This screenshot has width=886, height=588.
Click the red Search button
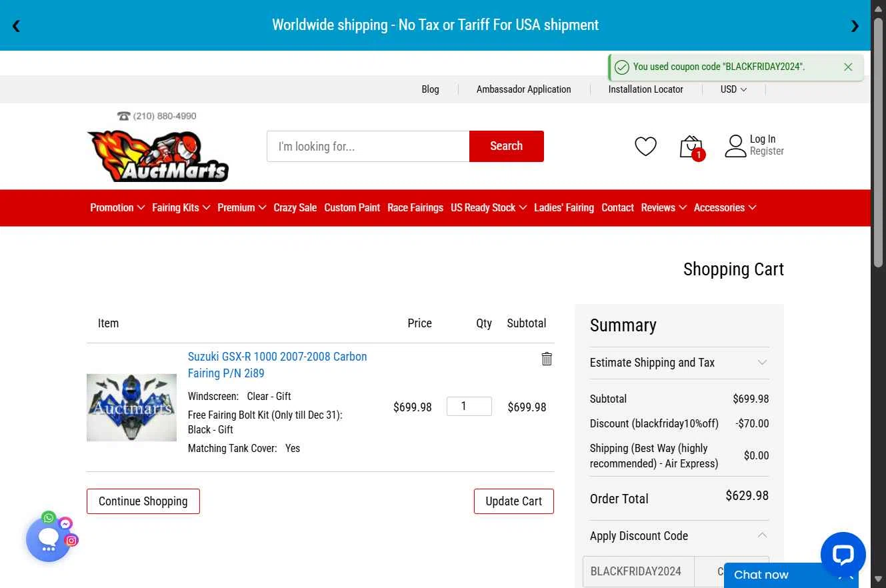(x=507, y=146)
